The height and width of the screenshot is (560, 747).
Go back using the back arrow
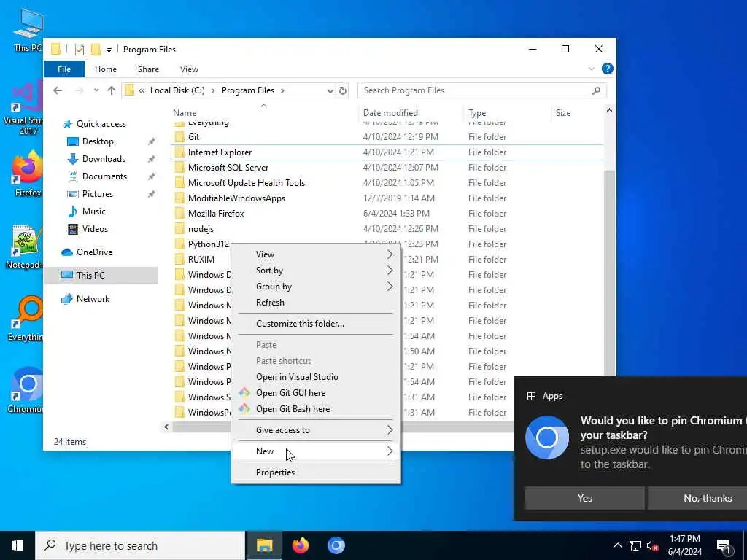pyautogui.click(x=58, y=90)
